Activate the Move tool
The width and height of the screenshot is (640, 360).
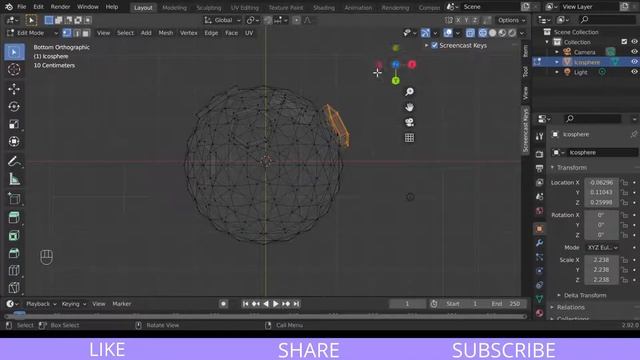[x=14, y=89]
